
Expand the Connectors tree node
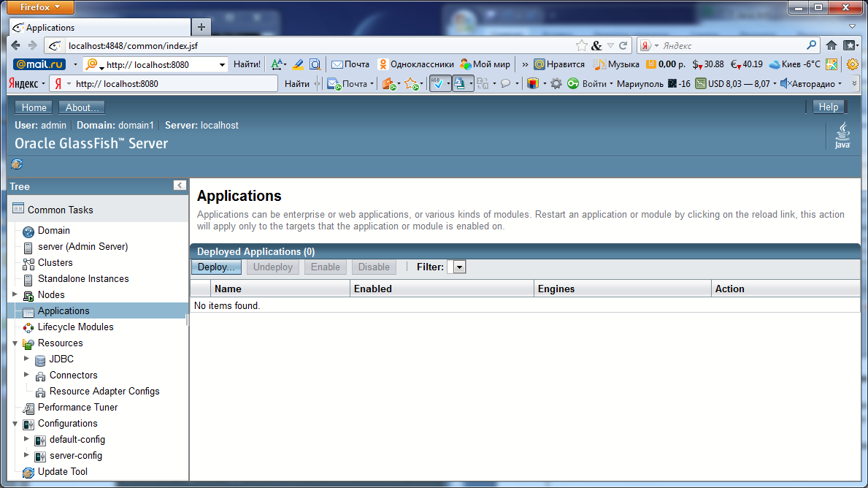(26, 375)
